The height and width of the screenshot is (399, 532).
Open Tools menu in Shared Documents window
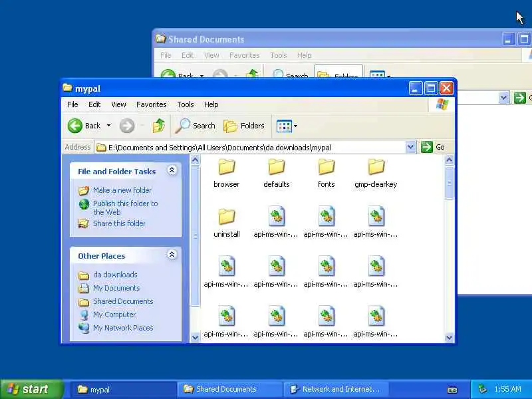[x=279, y=55]
